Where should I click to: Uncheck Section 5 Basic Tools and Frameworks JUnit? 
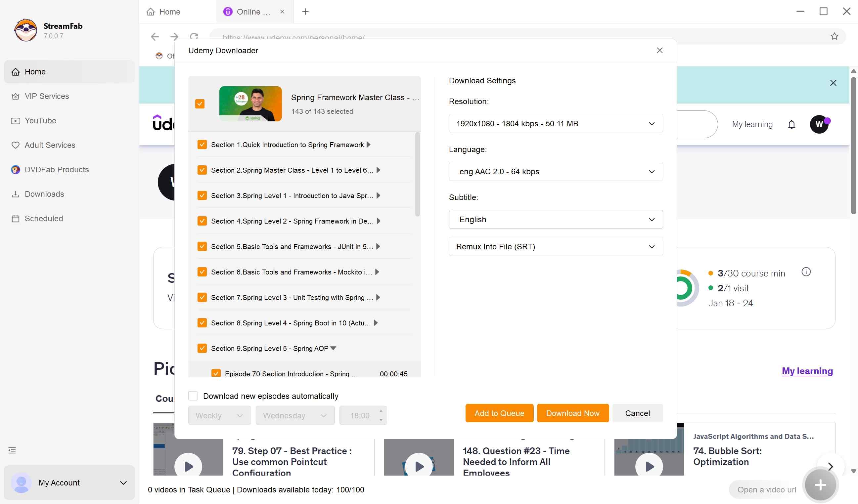tap(202, 246)
